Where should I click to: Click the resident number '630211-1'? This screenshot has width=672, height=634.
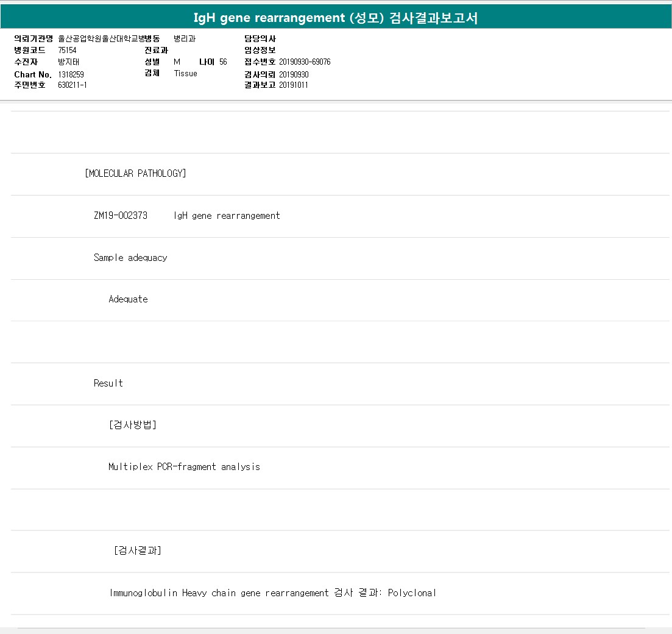(x=73, y=85)
